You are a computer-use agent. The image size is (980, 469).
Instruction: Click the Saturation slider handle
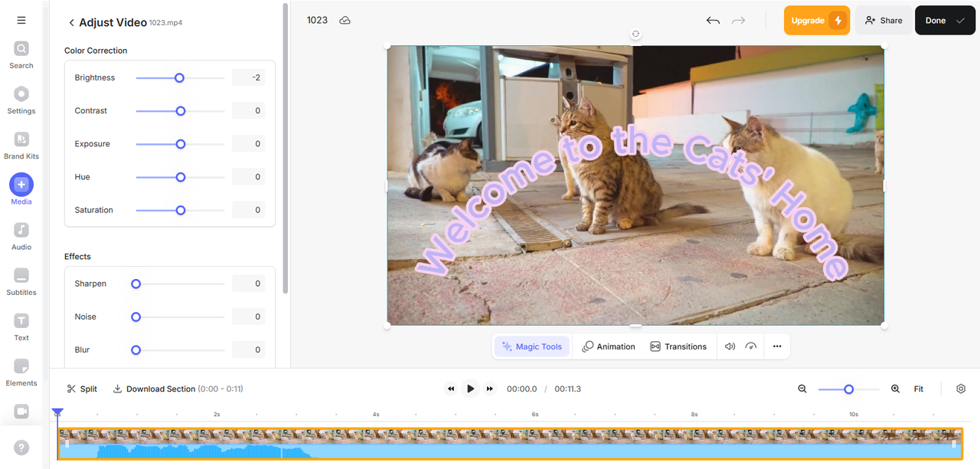[181, 209]
